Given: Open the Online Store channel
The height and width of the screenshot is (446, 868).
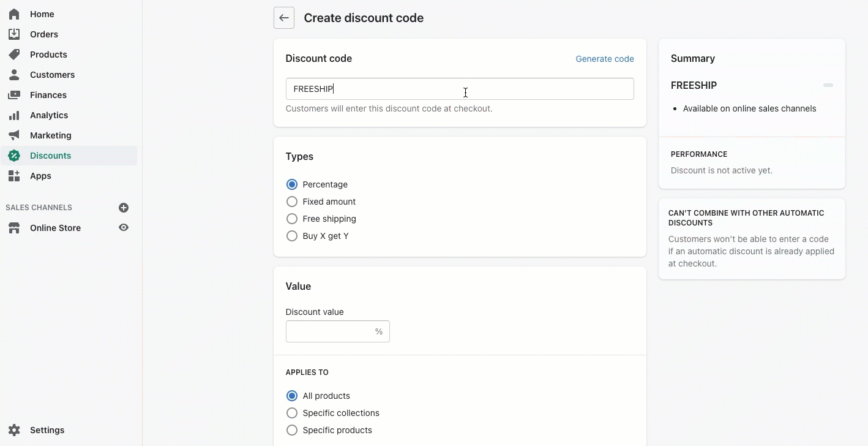Looking at the screenshot, I should [55, 227].
